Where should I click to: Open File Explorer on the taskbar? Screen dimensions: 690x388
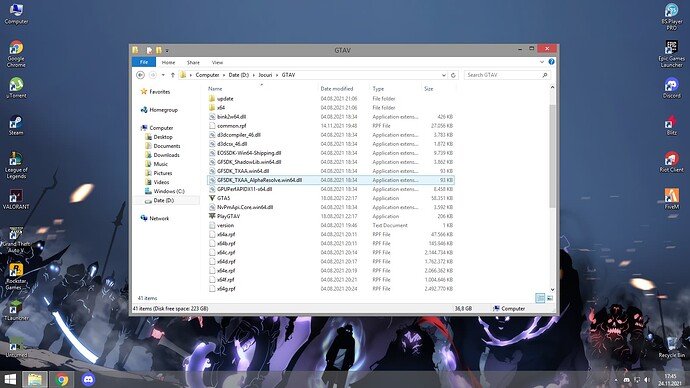tap(35, 379)
